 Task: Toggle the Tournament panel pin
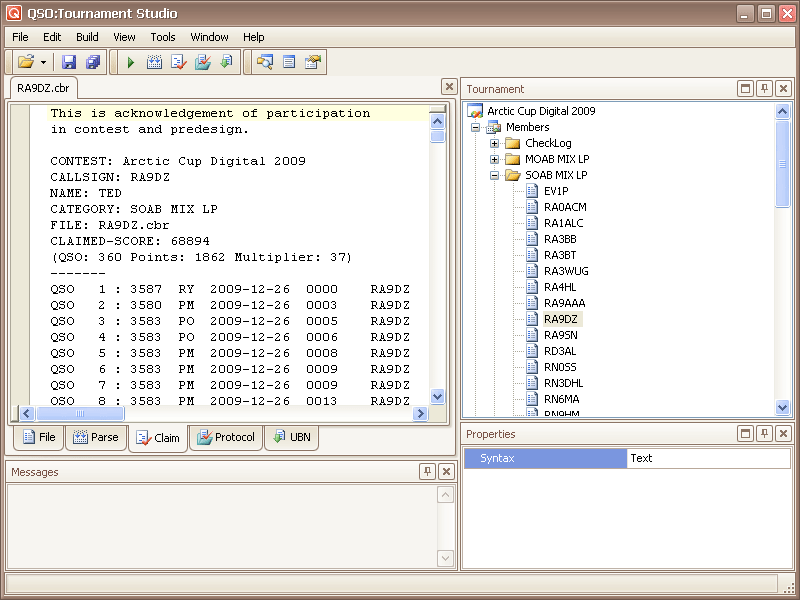click(764, 89)
